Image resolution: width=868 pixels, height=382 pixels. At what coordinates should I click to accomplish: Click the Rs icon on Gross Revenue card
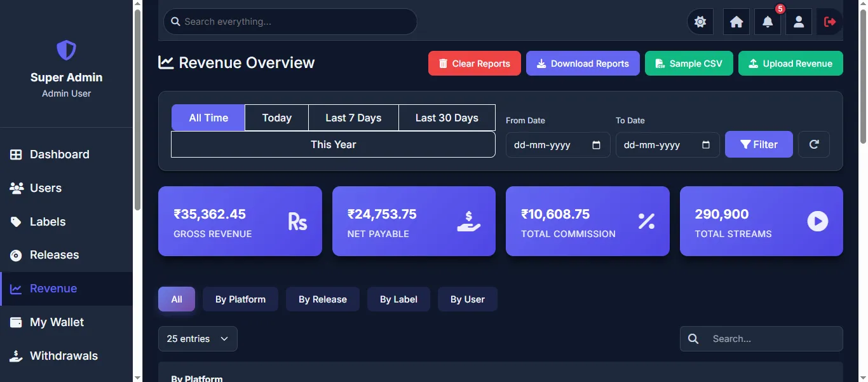(297, 221)
